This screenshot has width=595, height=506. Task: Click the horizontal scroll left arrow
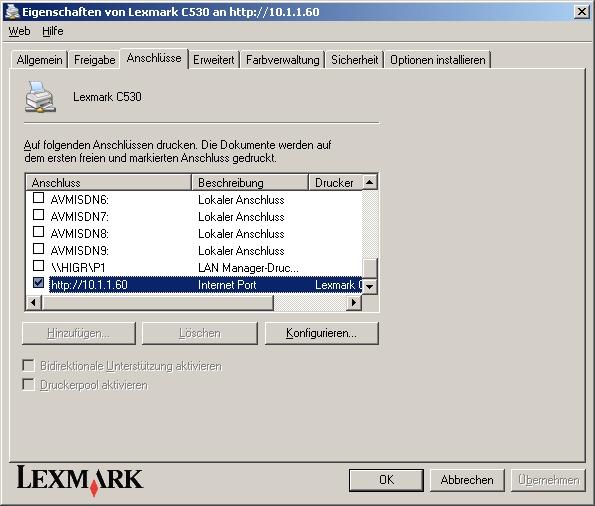(33, 303)
